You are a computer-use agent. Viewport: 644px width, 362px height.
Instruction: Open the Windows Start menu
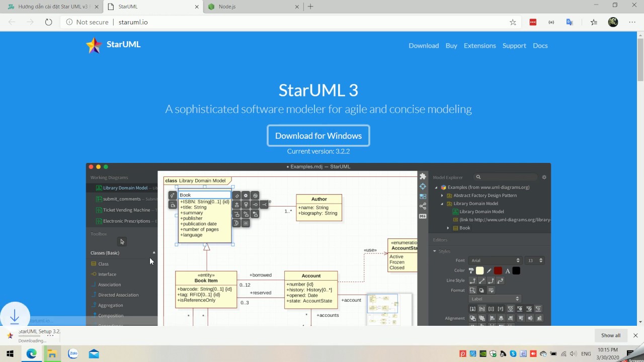[10, 354]
